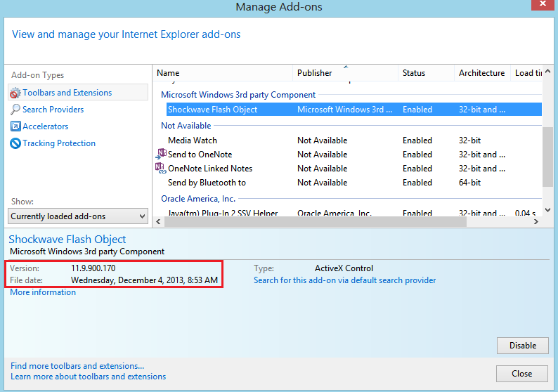Click the Send to OneNote icon

point(161,154)
